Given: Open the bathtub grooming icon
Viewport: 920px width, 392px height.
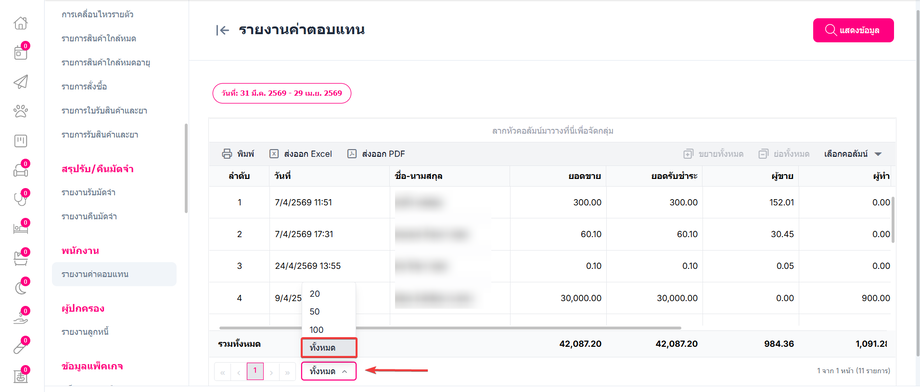Looking at the screenshot, I should click(x=21, y=259).
